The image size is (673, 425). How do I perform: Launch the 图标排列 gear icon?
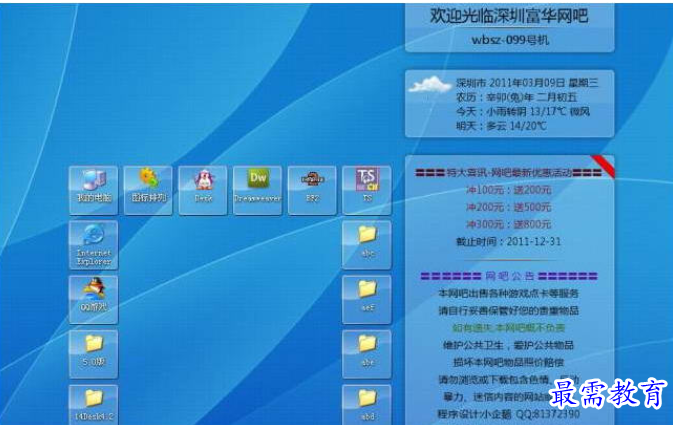148,190
